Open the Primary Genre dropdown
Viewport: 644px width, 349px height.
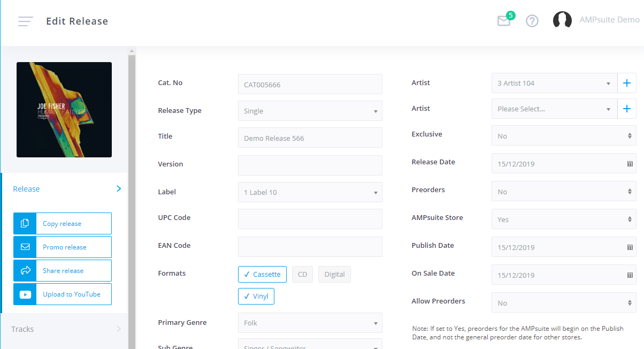(x=310, y=323)
